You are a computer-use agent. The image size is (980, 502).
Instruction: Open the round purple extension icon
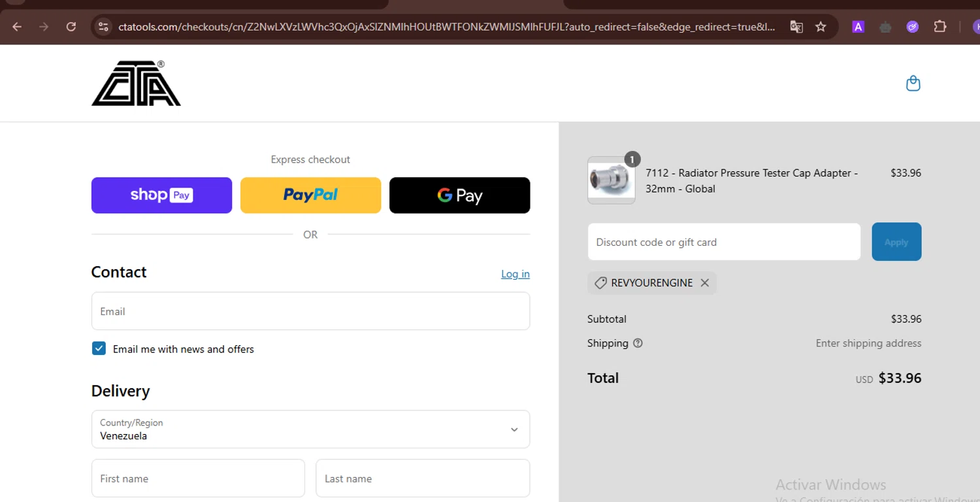913,27
